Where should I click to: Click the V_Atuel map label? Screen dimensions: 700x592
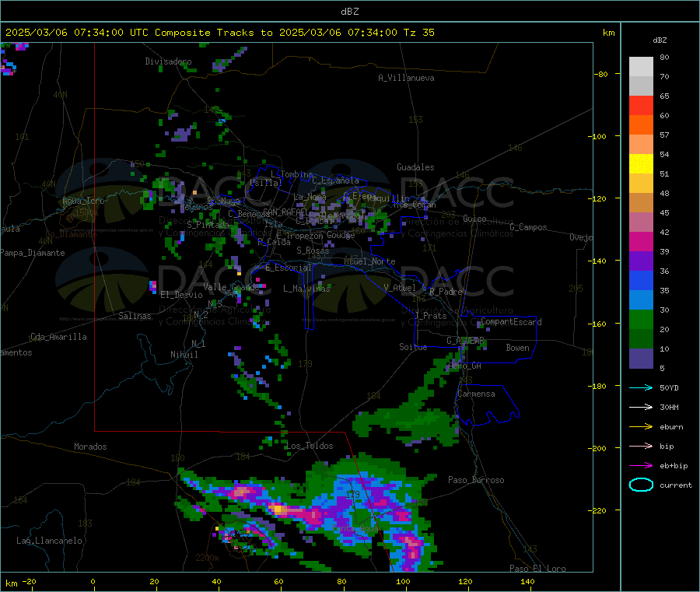tap(400, 288)
